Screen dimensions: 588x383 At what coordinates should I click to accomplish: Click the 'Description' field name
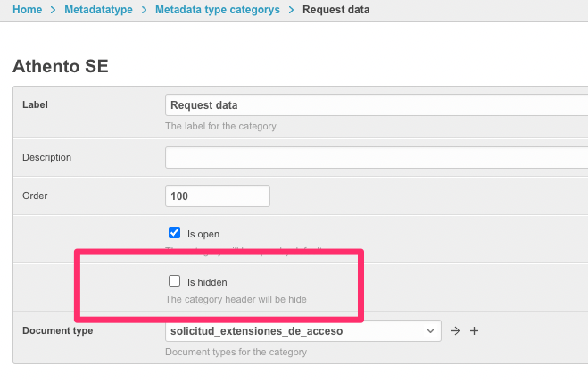[46, 157]
